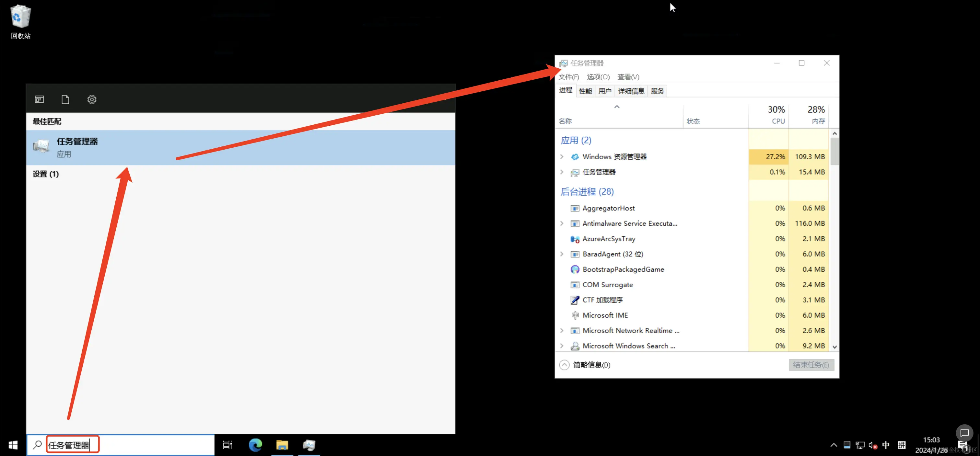Select the Settings gear filter in search panel
Screen dimensions: 980x456
click(x=92, y=99)
